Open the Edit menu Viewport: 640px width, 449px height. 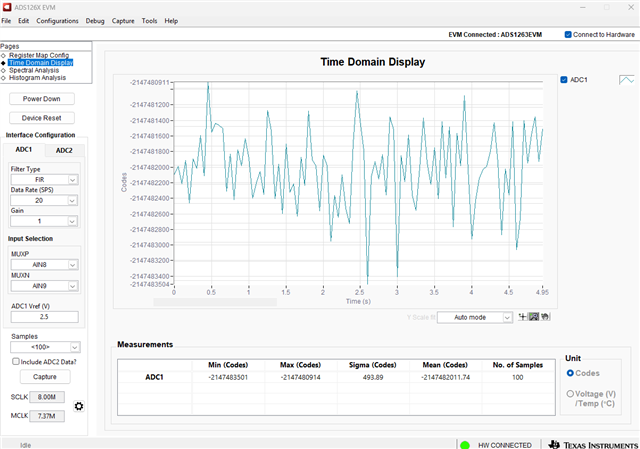click(23, 21)
